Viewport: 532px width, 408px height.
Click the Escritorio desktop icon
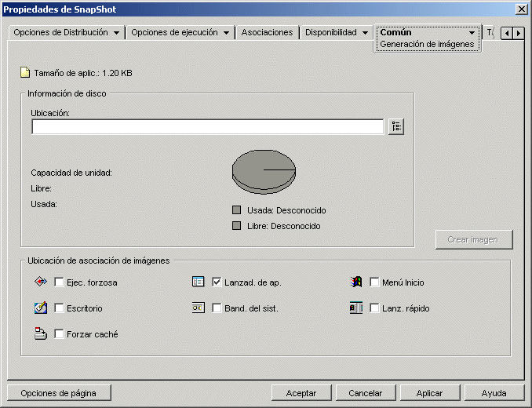pyautogui.click(x=41, y=308)
